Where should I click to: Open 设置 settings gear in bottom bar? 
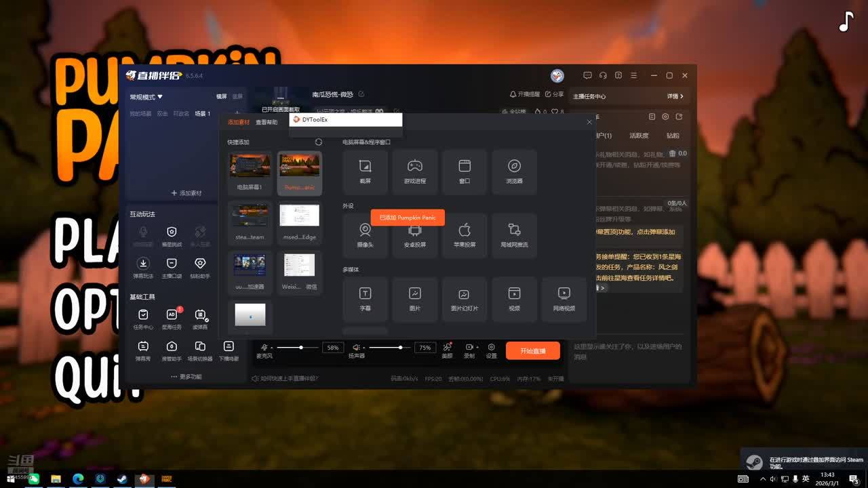(491, 350)
